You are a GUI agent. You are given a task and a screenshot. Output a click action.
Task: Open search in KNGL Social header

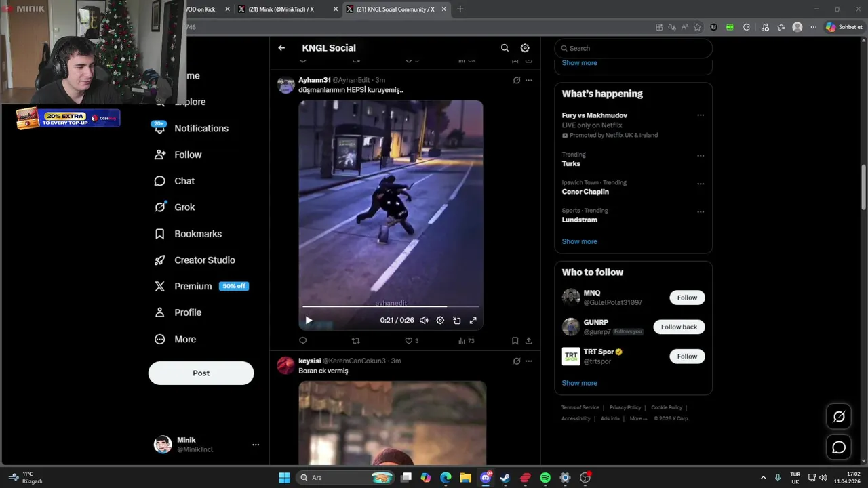pyautogui.click(x=505, y=48)
